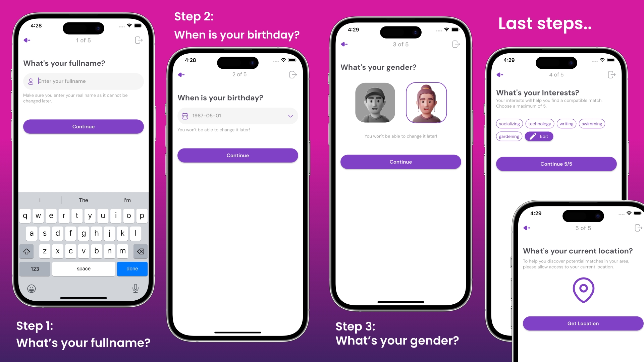Select the male gender avatar option
The height and width of the screenshot is (362, 644).
(x=375, y=102)
